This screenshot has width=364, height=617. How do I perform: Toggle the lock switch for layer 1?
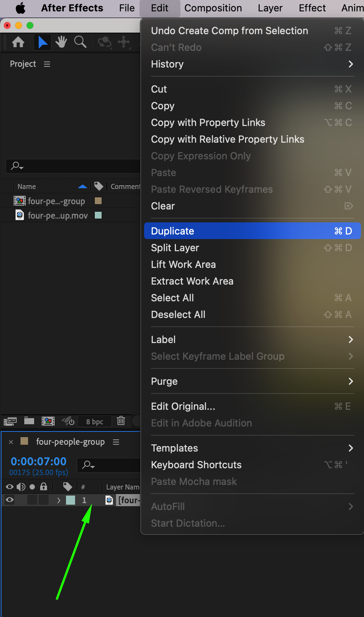(44, 500)
